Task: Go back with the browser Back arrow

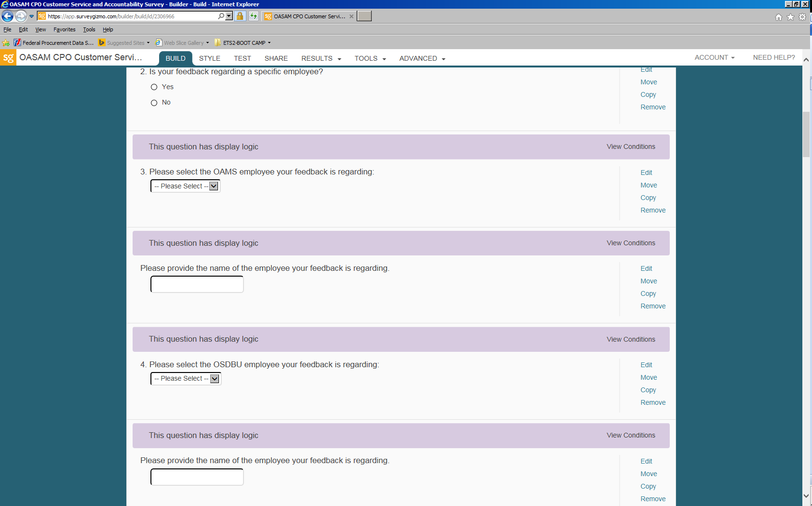Action: click(7, 16)
